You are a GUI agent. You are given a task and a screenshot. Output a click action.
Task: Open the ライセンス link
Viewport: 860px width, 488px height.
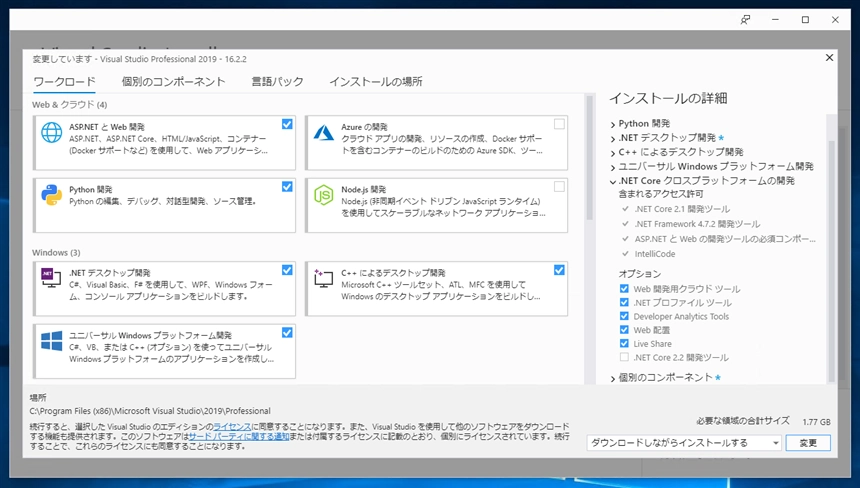pos(233,427)
